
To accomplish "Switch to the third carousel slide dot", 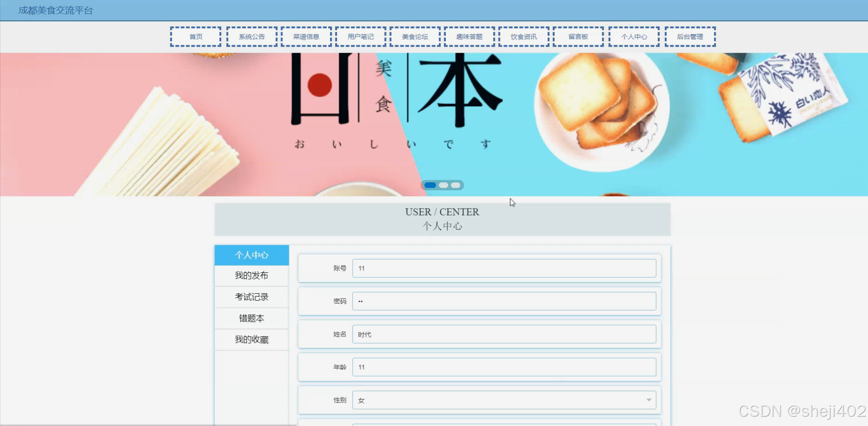I will coord(456,185).
